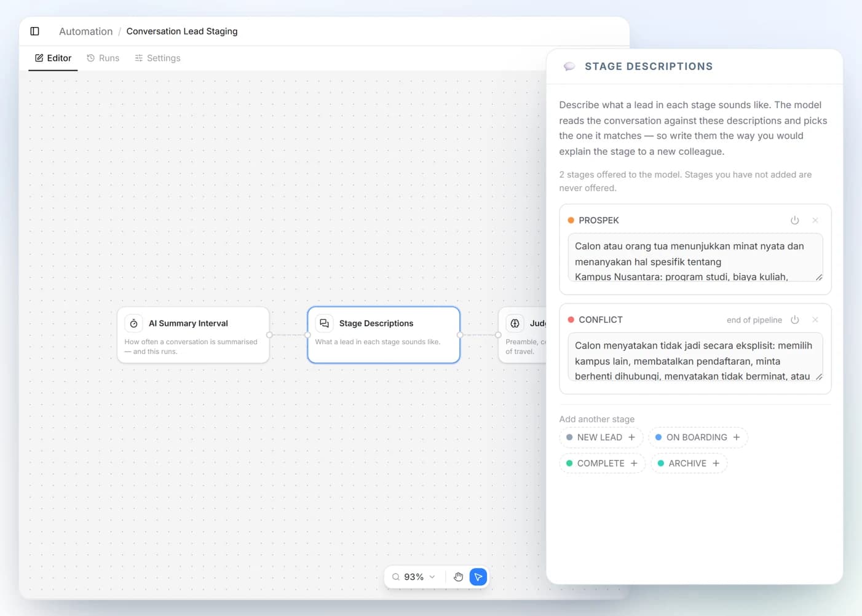The image size is (862, 616).
Task: Select the hand pan tool
Action: [x=458, y=577]
